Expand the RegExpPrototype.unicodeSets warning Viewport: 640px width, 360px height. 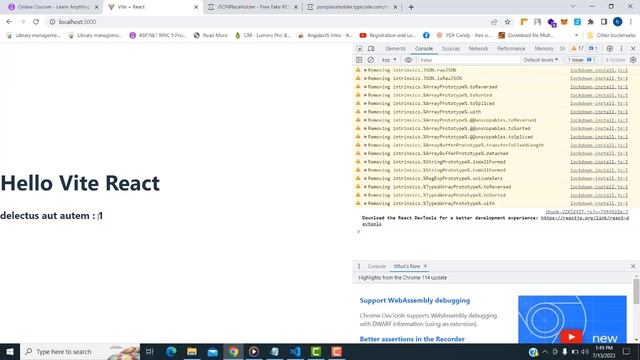tap(365, 178)
